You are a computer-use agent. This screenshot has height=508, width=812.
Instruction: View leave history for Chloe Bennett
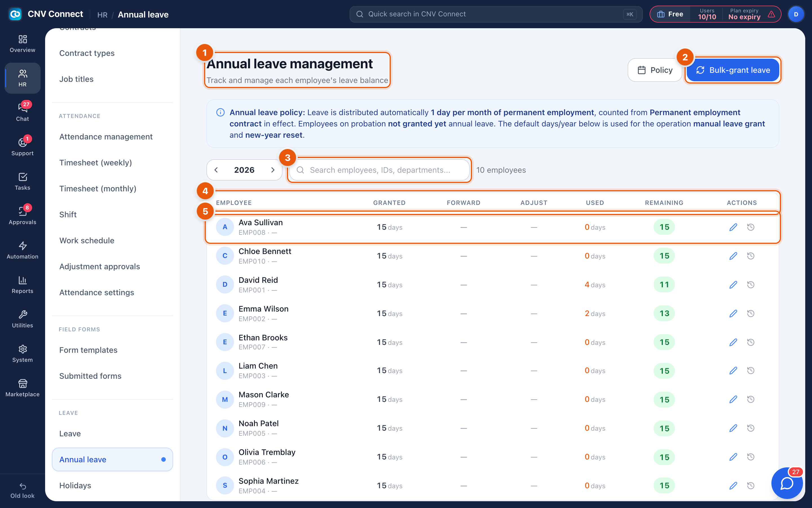click(751, 256)
